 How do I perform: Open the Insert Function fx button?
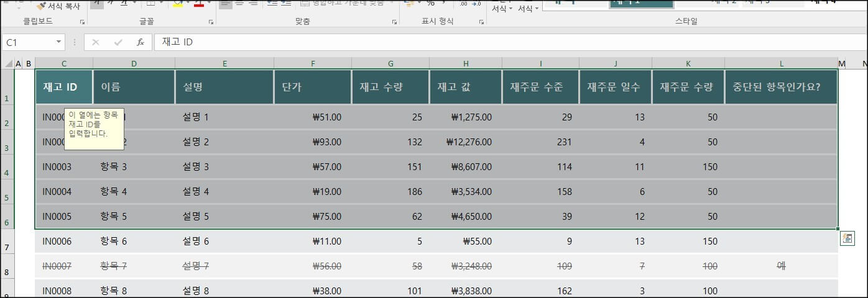pyautogui.click(x=141, y=42)
